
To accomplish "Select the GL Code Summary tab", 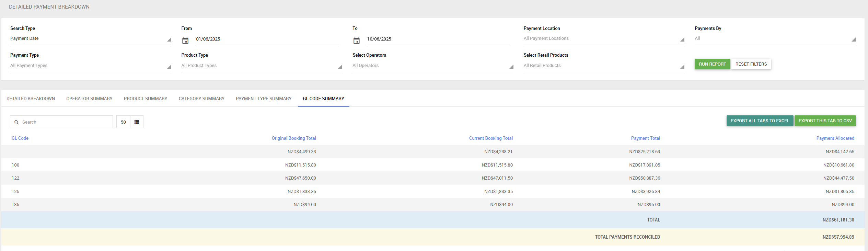I will 324,99.
